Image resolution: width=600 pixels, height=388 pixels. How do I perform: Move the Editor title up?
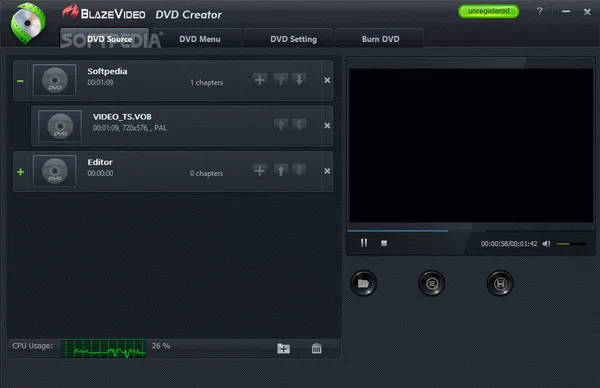click(281, 170)
